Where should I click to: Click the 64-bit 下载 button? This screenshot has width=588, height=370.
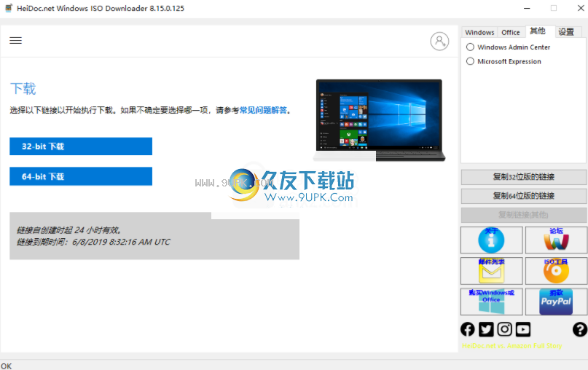[x=81, y=176]
